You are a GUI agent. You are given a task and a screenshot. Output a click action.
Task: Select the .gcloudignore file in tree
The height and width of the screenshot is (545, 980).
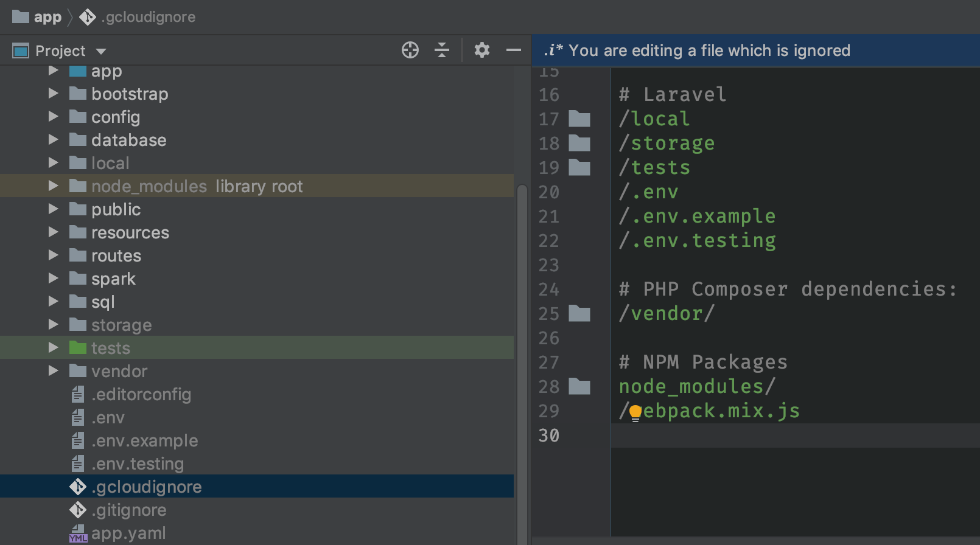[x=257, y=487]
